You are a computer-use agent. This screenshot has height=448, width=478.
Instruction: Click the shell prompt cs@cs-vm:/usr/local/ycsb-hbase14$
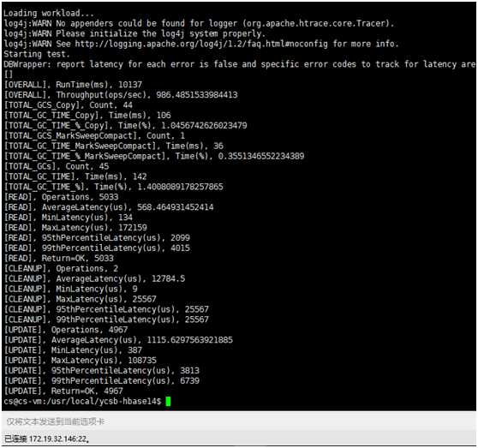point(82,401)
